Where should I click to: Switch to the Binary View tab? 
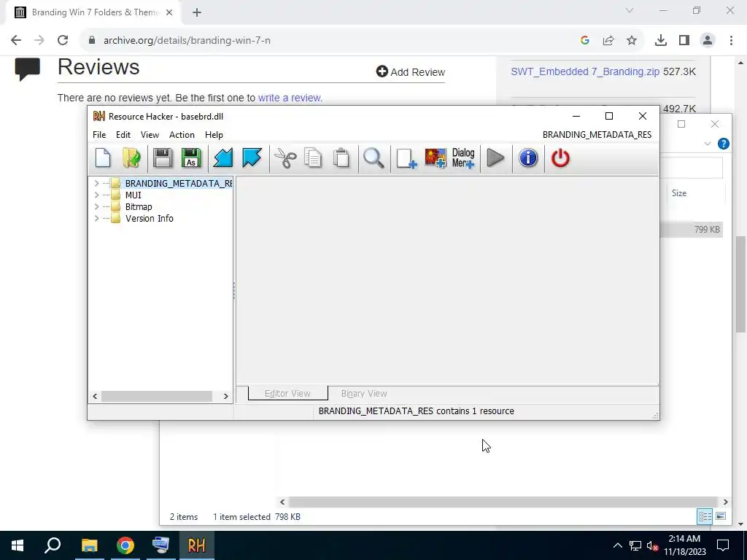tap(364, 393)
